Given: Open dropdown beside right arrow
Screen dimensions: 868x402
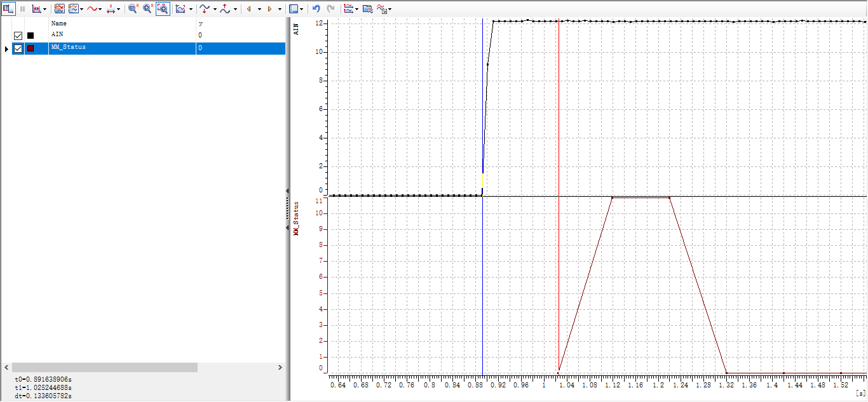Looking at the screenshot, I should coord(280,10).
